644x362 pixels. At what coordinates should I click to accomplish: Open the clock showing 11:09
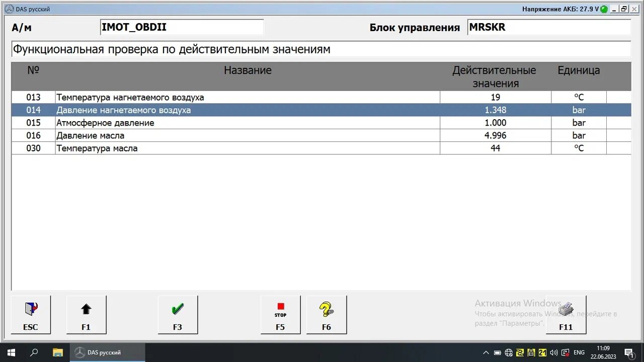[x=603, y=352]
